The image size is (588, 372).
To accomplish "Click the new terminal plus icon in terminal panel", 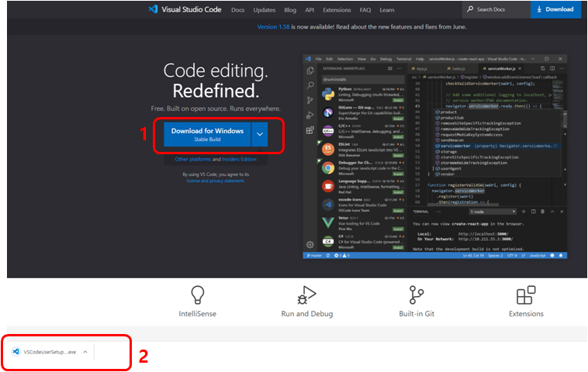I will coord(524,212).
